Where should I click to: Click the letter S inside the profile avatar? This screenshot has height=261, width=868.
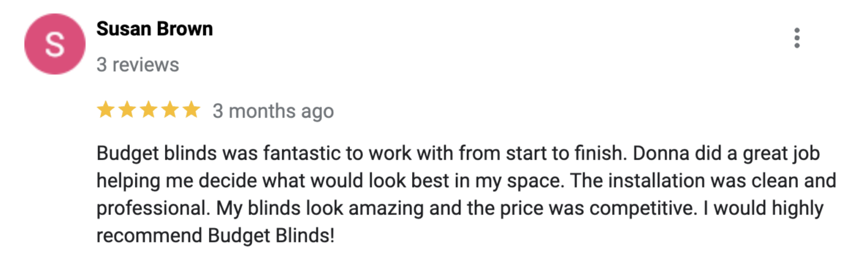click(54, 44)
